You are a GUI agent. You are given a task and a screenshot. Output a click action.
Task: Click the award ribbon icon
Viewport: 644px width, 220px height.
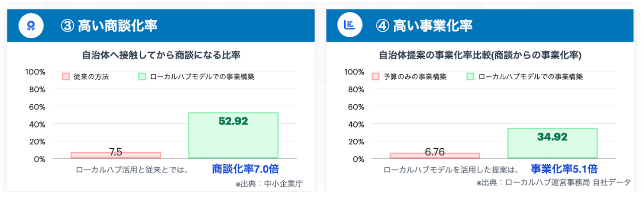pos(31,25)
